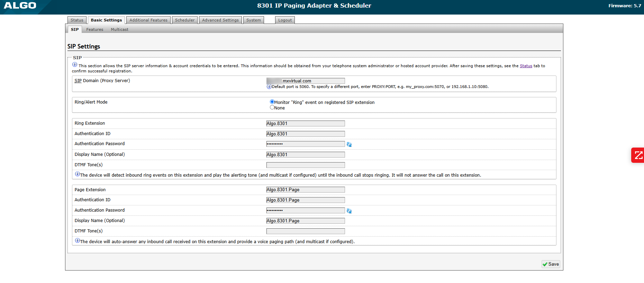Click the info icon in SIP section description
The height and width of the screenshot is (283, 644).
(x=75, y=65)
